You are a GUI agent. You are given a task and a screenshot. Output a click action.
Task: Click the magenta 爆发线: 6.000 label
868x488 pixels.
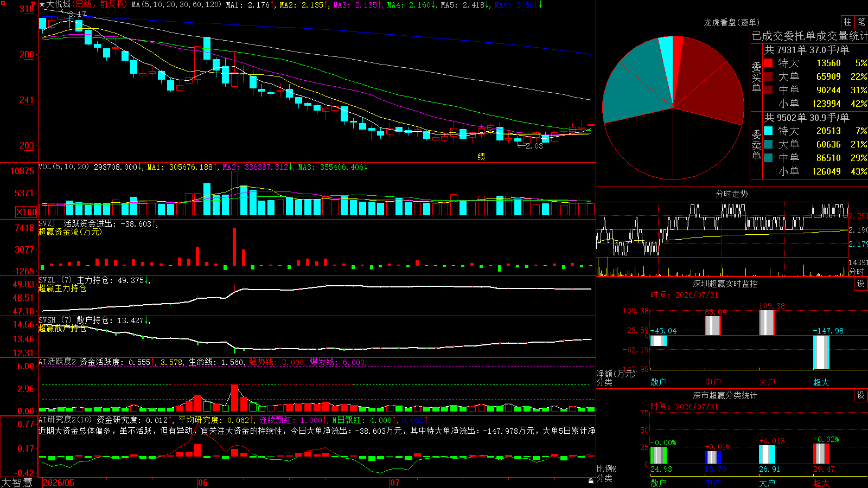[337, 362]
